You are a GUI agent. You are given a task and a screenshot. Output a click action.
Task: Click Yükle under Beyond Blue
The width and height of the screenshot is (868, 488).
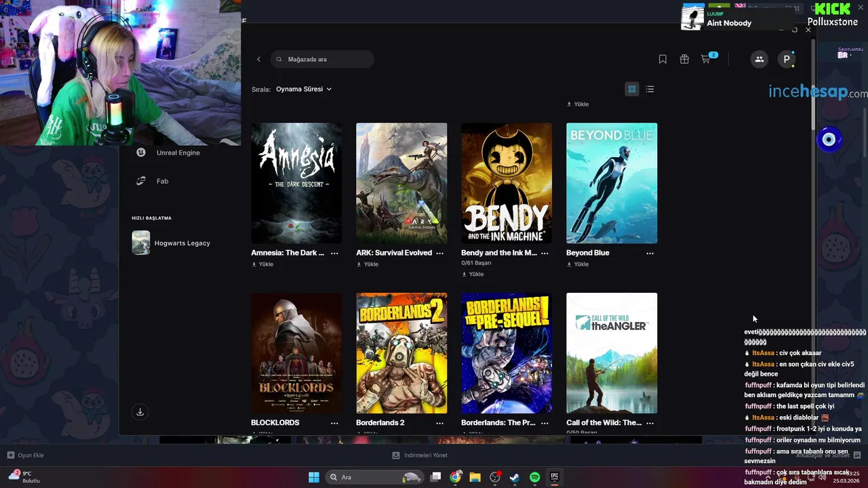click(x=578, y=264)
